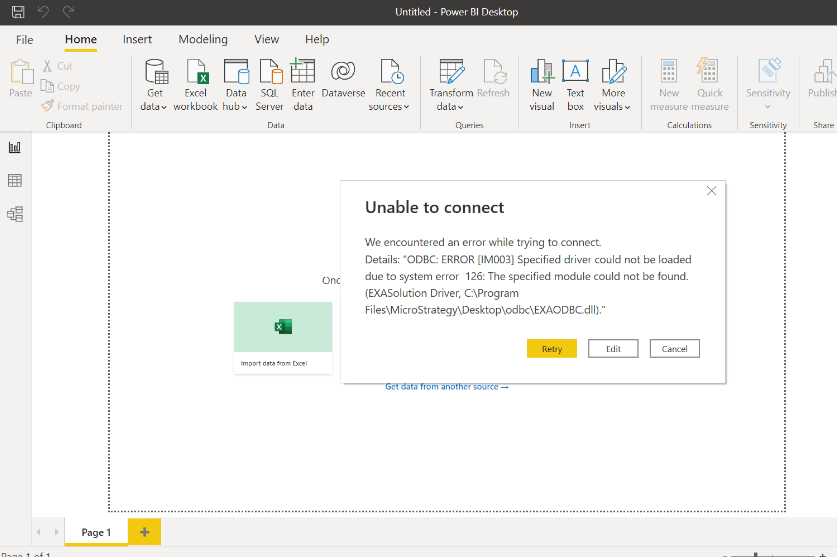Open the Help ribbon tab
Screen dimensions: 837x557
click(317, 40)
